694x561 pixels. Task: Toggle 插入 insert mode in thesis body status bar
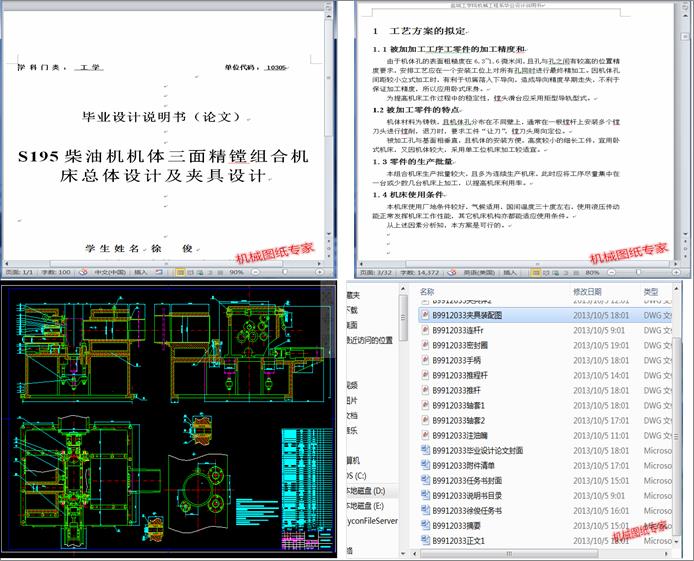point(509,273)
